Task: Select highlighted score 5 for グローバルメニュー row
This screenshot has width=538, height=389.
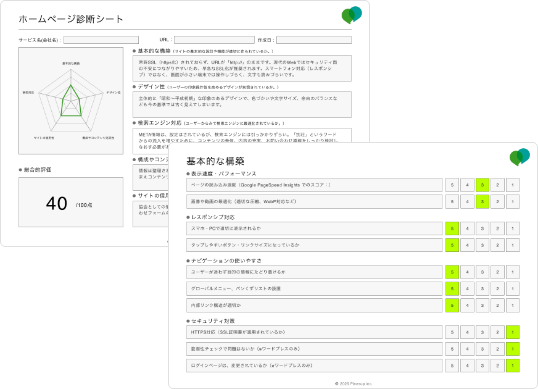Action: [452, 288]
